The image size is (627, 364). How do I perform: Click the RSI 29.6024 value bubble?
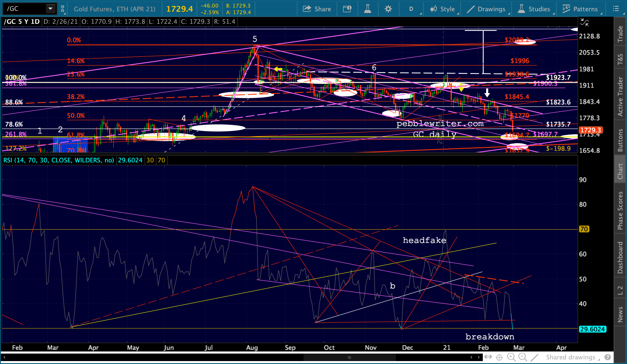point(592,329)
